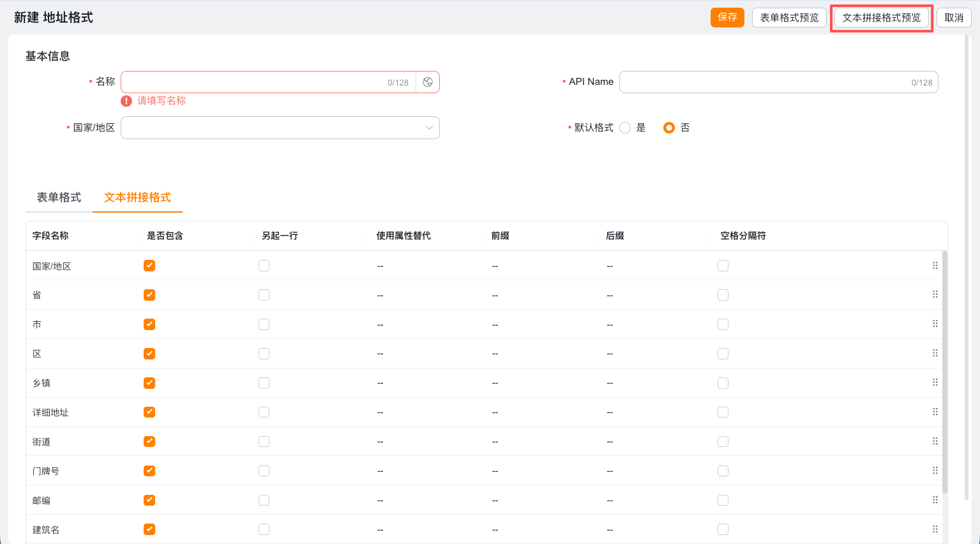Focus the API Name input field

[779, 82]
